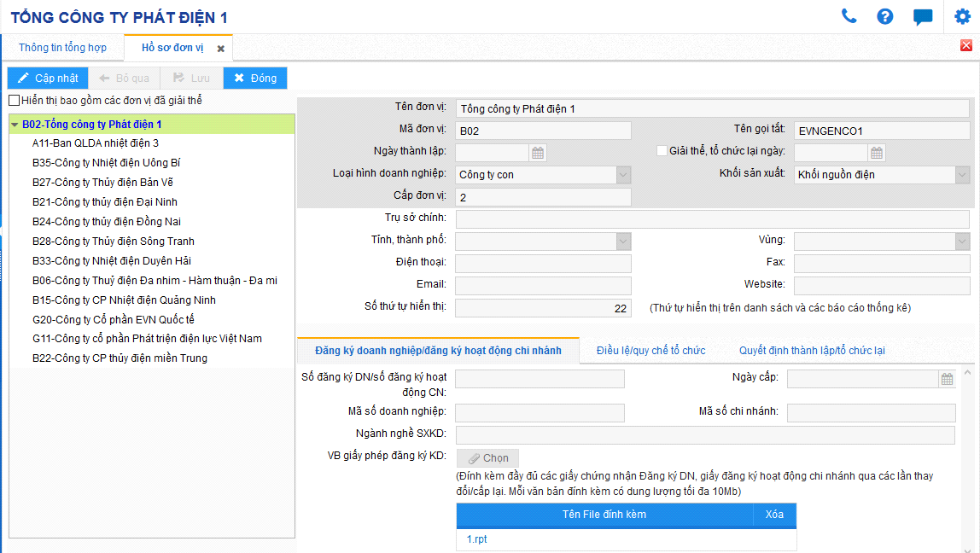Image resolution: width=980 pixels, height=553 pixels.
Task: Click the phone contact icon
Action: 849,16
